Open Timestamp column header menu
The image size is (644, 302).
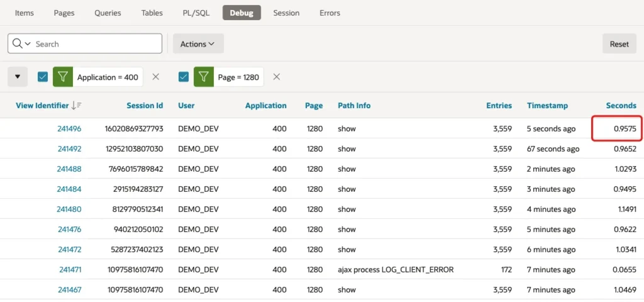[x=548, y=106]
